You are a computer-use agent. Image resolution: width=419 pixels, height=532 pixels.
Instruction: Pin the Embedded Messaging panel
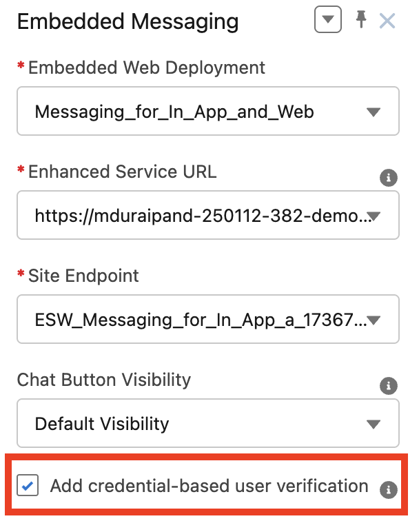point(361,21)
